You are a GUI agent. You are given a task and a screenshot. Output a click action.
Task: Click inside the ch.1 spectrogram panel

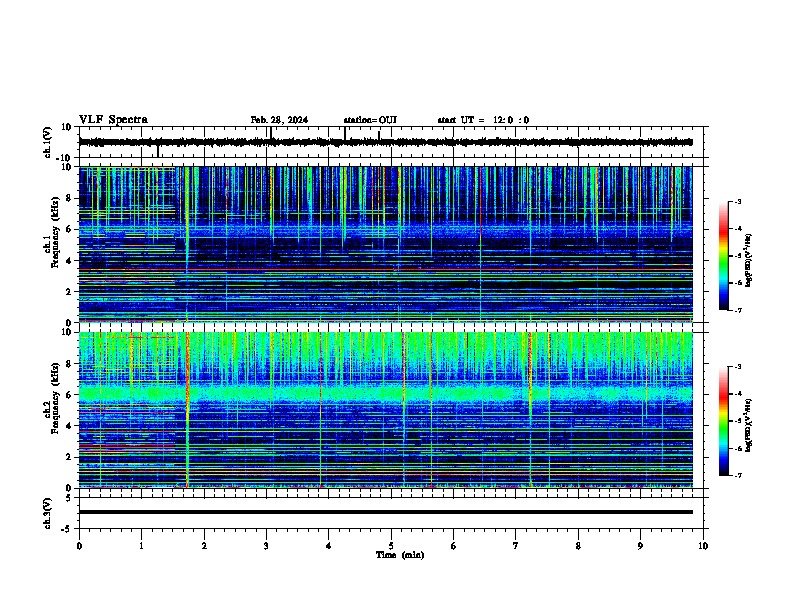[x=385, y=244]
